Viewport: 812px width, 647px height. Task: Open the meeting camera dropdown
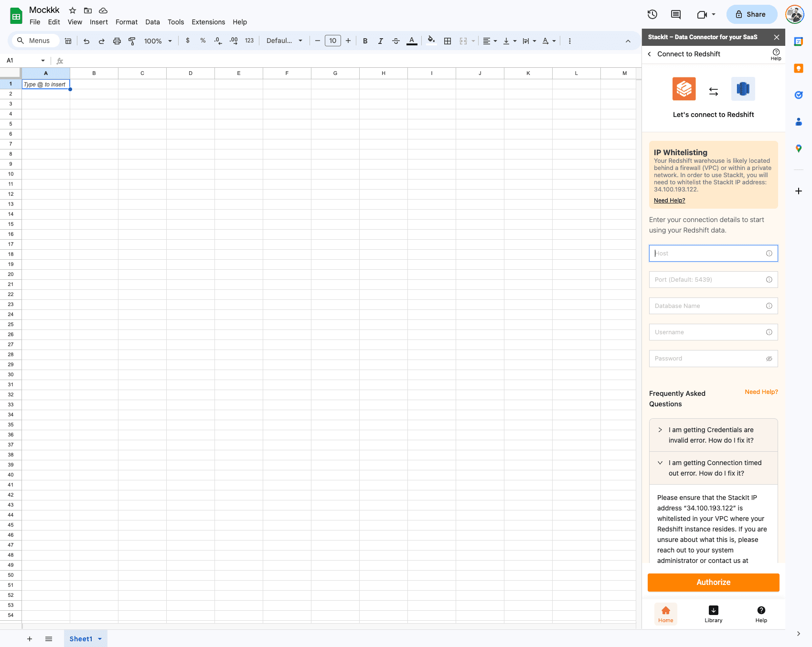point(706,14)
